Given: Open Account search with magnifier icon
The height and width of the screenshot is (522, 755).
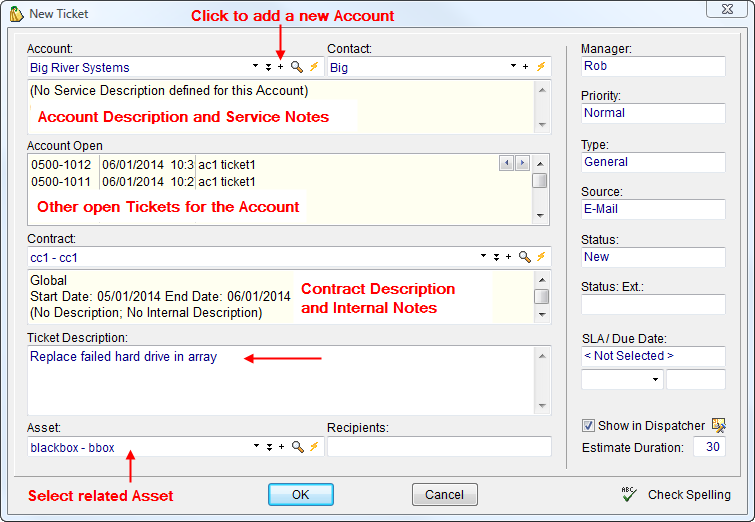Looking at the screenshot, I should [x=297, y=67].
